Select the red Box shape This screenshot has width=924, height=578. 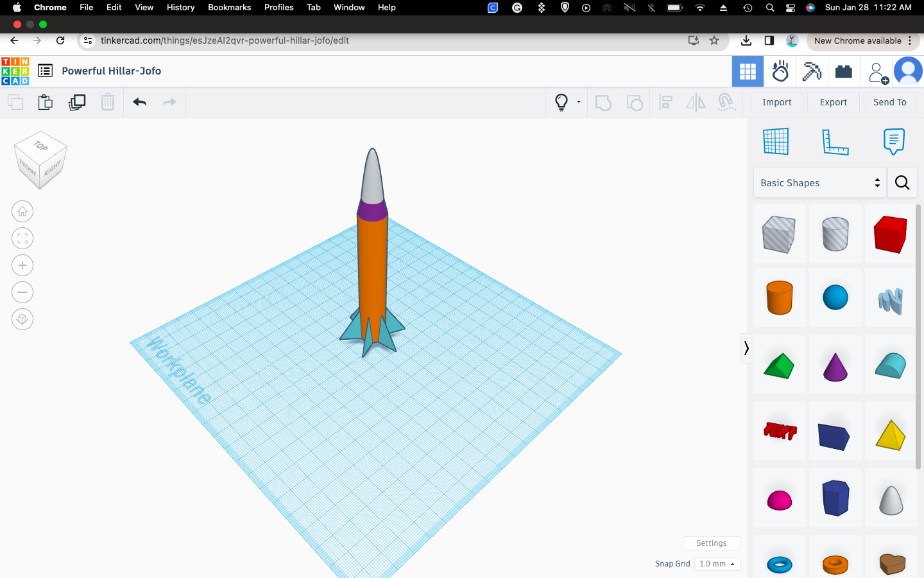(x=890, y=234)
